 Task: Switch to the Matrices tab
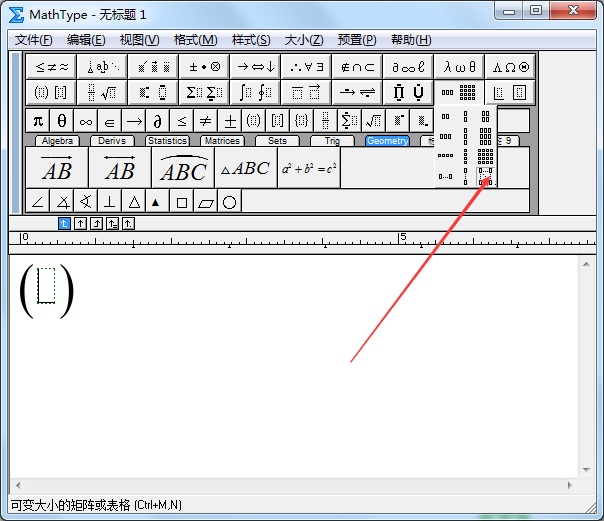[221, 141]
